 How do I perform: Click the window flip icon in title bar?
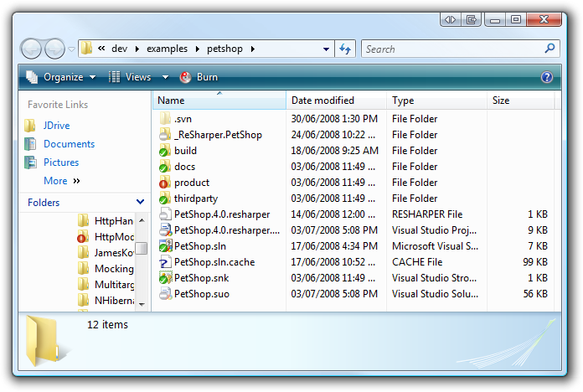pyautogui.click(x=451, y=20)
